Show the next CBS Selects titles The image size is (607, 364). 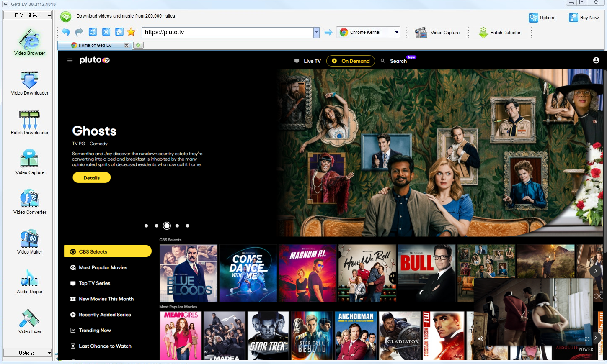click(x=595, y=271)
